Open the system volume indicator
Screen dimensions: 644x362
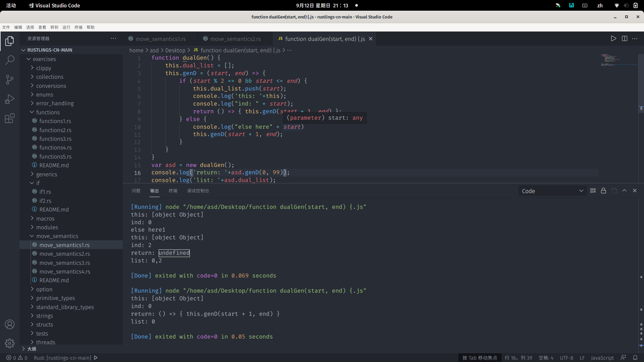(626, 5)
